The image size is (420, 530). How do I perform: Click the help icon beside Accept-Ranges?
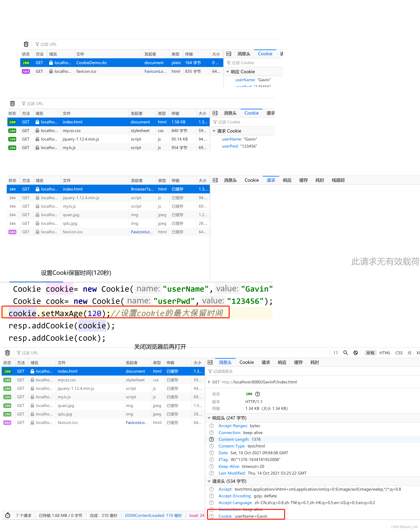[211, 426]
